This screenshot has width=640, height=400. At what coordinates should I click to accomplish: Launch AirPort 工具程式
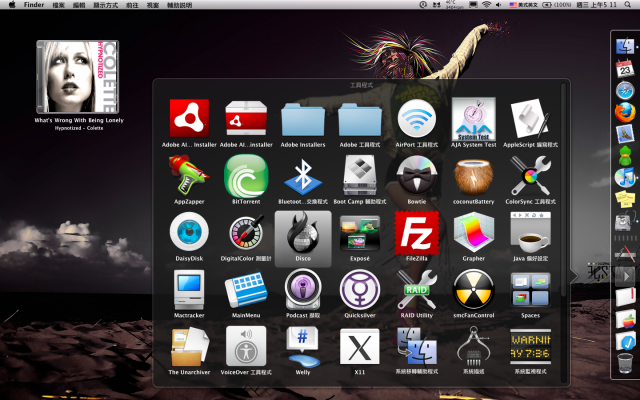(417, 118)
